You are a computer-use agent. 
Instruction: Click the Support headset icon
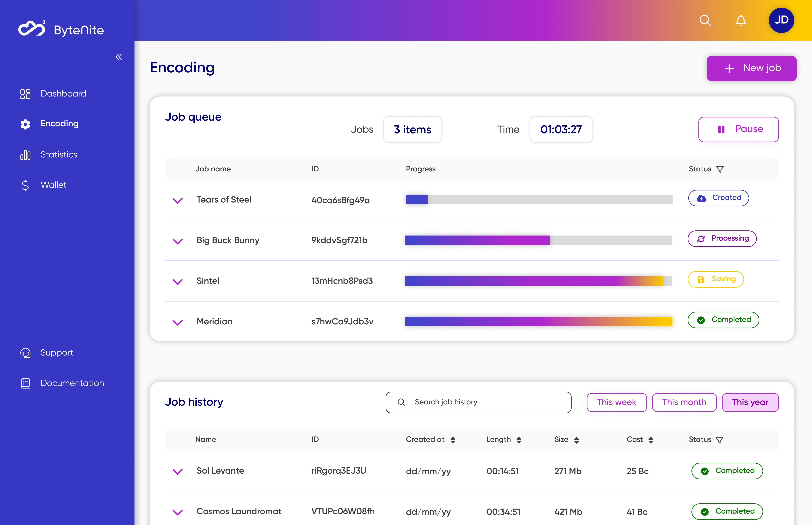(x=25, y=353)
